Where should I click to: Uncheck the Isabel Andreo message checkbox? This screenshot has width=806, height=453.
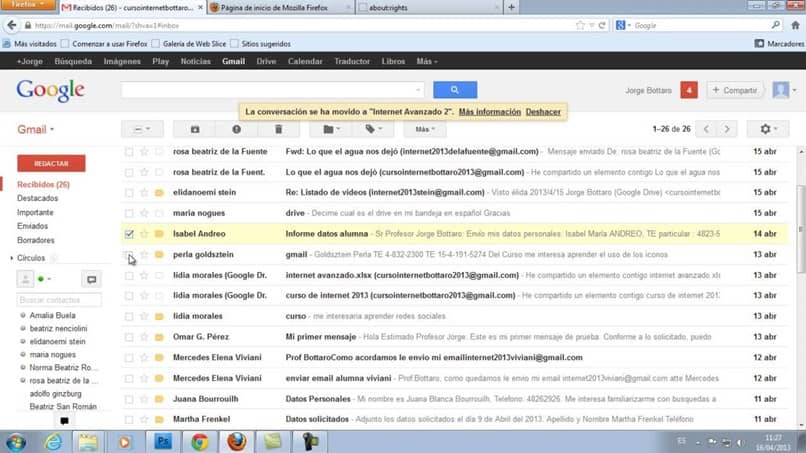(129, 234)
